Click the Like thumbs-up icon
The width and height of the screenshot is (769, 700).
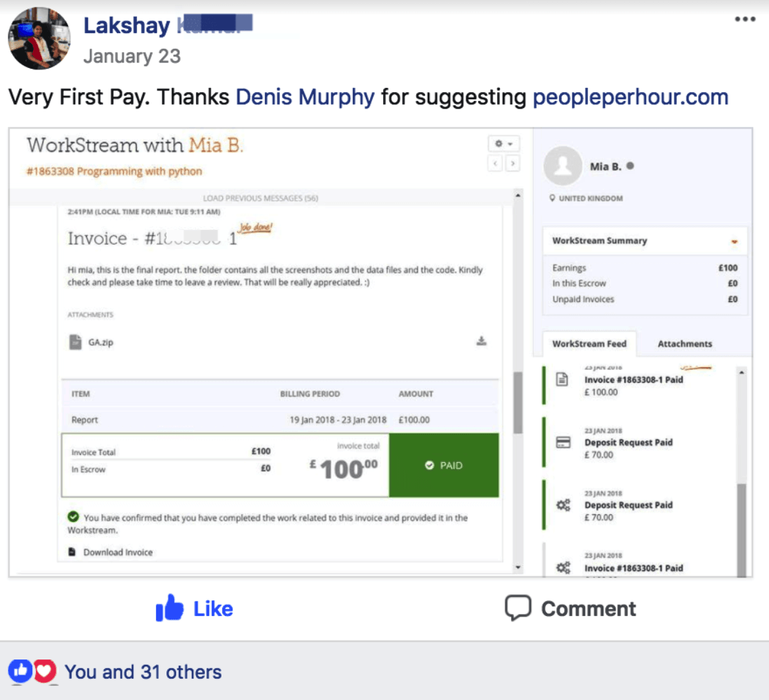(x=169, y=608)
